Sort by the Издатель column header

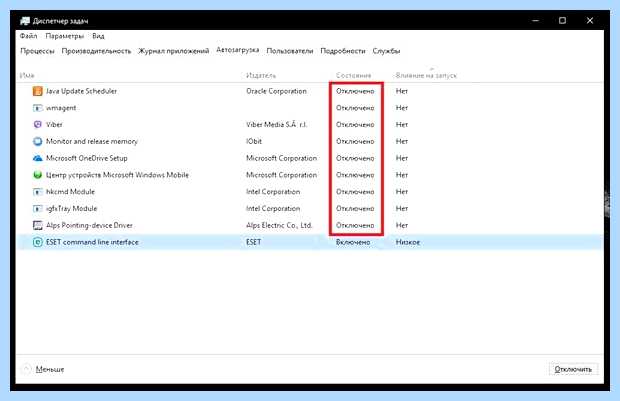[x=261, y=75]
